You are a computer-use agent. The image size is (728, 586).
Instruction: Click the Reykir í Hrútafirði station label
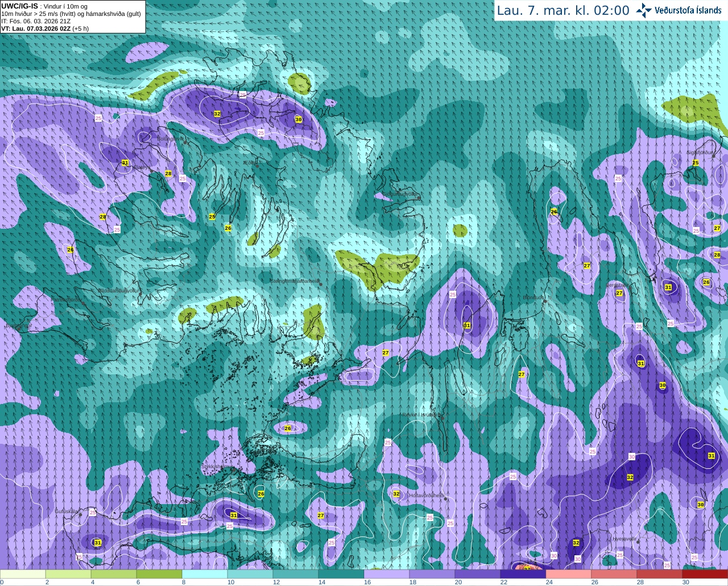coord(421,415)
